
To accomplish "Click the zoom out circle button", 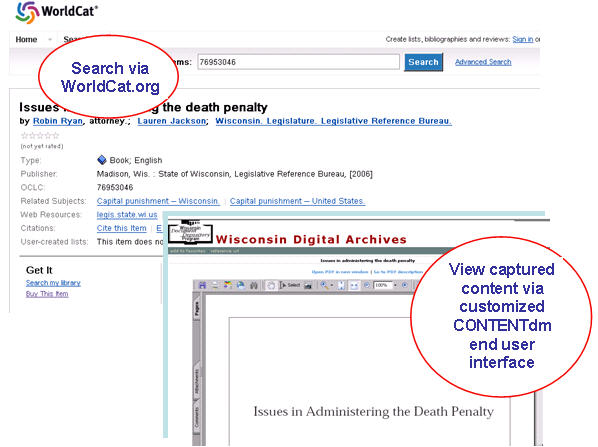I will (x=367, y=285).
